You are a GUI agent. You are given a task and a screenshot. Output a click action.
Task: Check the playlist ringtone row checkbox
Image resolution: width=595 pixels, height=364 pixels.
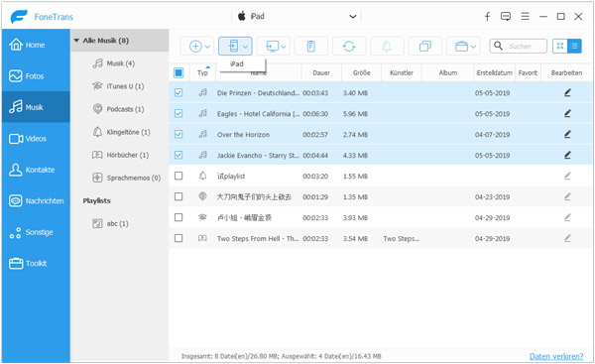(178, 176)
